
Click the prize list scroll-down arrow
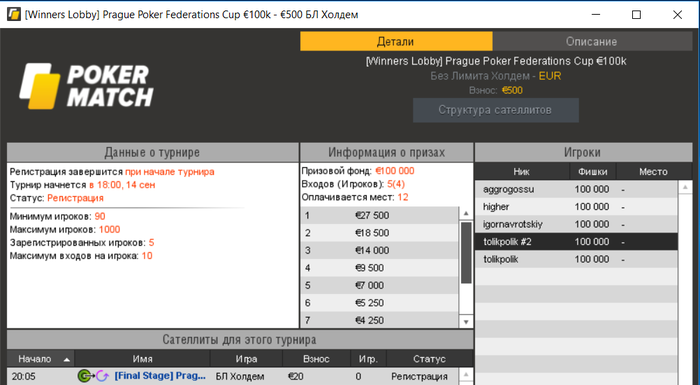tap(466, 321)
